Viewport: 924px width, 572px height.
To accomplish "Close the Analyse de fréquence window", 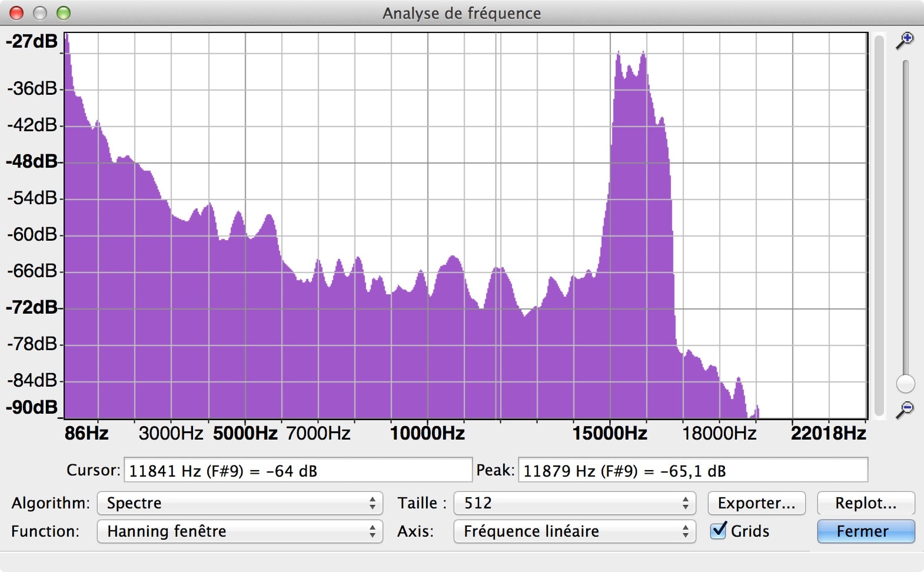I will coord(16,13).
